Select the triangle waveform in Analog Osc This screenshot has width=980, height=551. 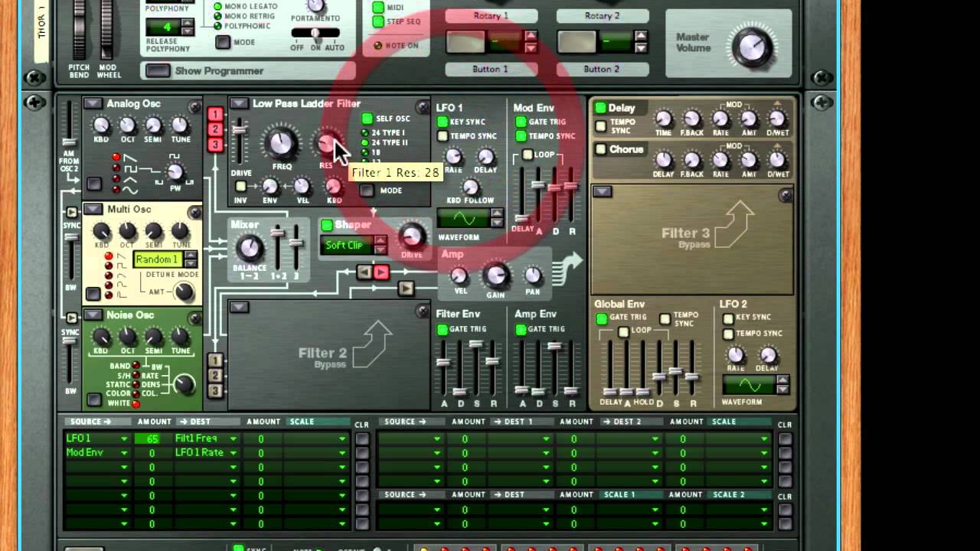116,178
